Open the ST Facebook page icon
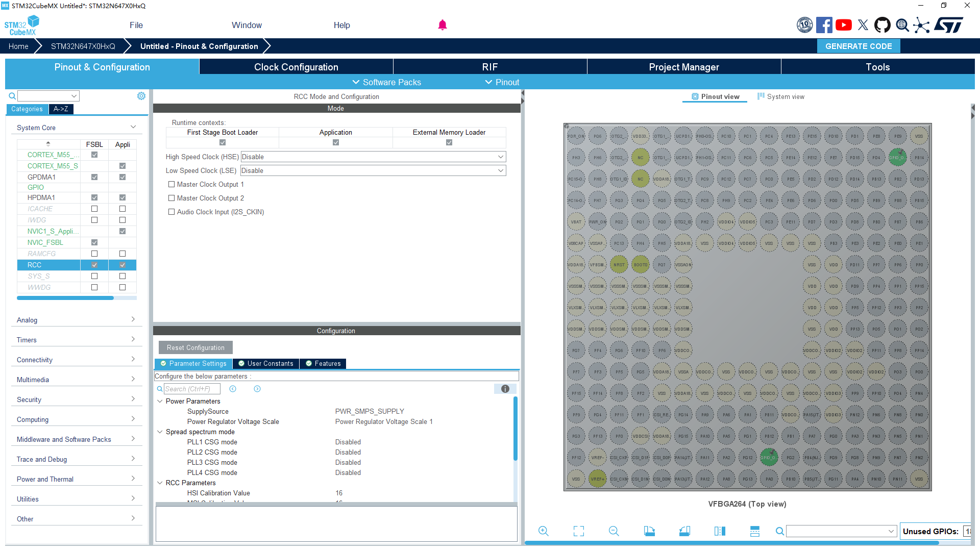Viewport: 980px width, 551px height. pyautogui.click(x=824, y=25)
